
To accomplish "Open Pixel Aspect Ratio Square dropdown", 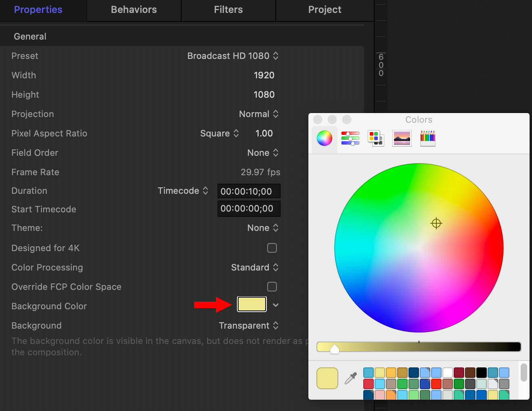I will coord(220,133).
